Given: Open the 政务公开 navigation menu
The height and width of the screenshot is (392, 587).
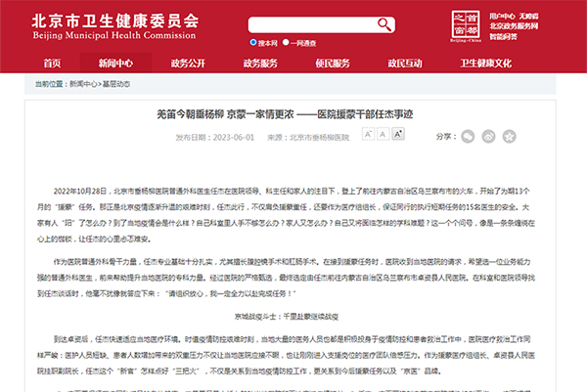Looking at the screenshot, I should point(189,64).
